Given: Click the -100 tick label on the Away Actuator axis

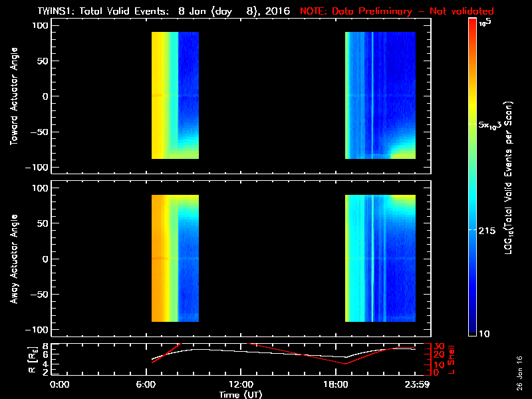Looking at the screenshot, I should (38, 330).
